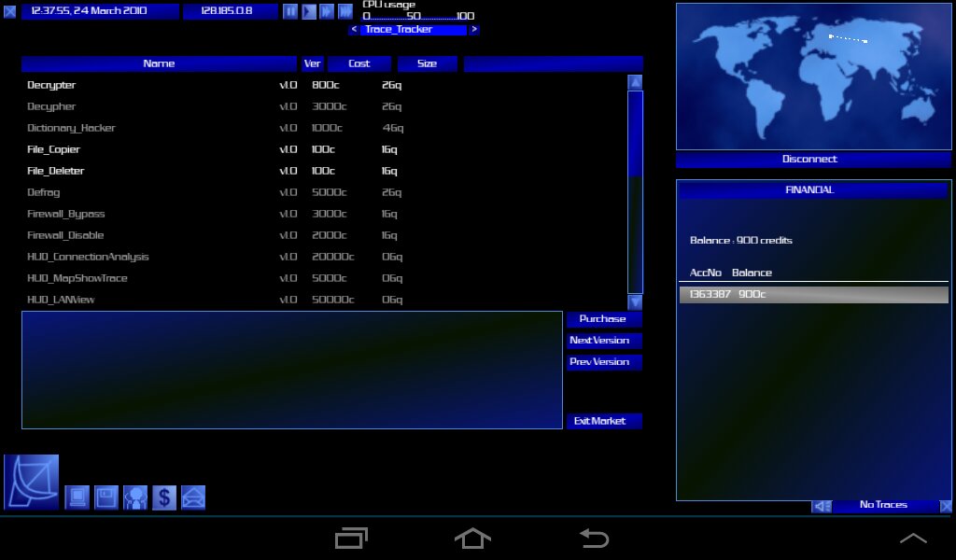
Task: Set game speed to fastest
Action: click(345, 11)
